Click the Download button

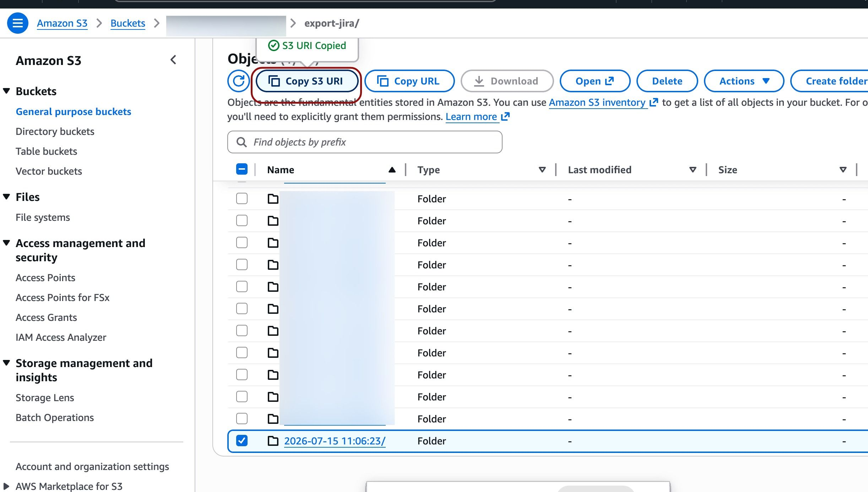coord(507,81)
